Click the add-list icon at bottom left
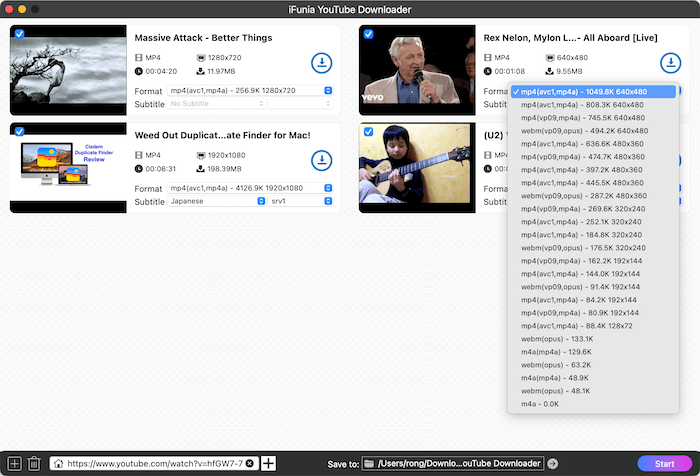Image resolution: width=700 pixels, height=476 pixels. (x=13, y=464)
